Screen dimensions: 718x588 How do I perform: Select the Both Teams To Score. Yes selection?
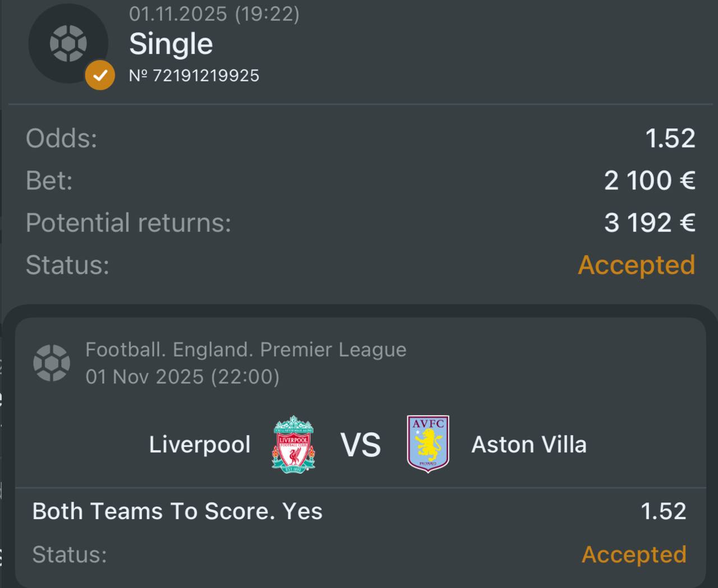(x=177, y=511)
